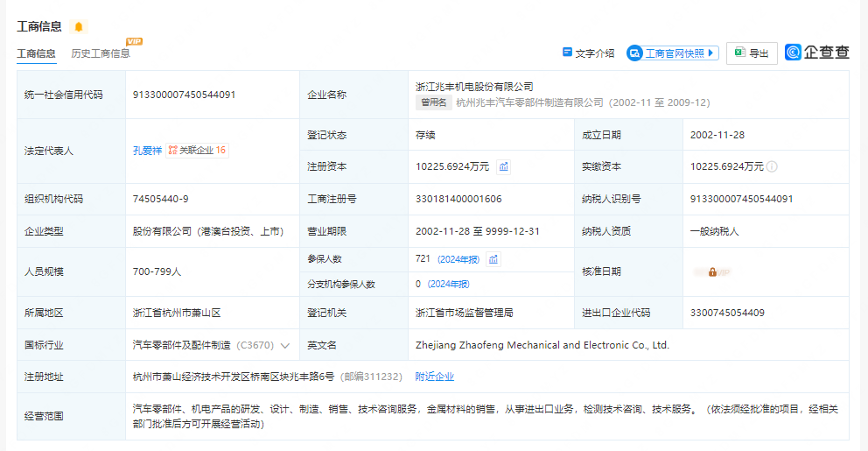Screen dimensions: 868x451
Task: Click the 成立日期 value 2002-11-28
Action: [717, 135]
